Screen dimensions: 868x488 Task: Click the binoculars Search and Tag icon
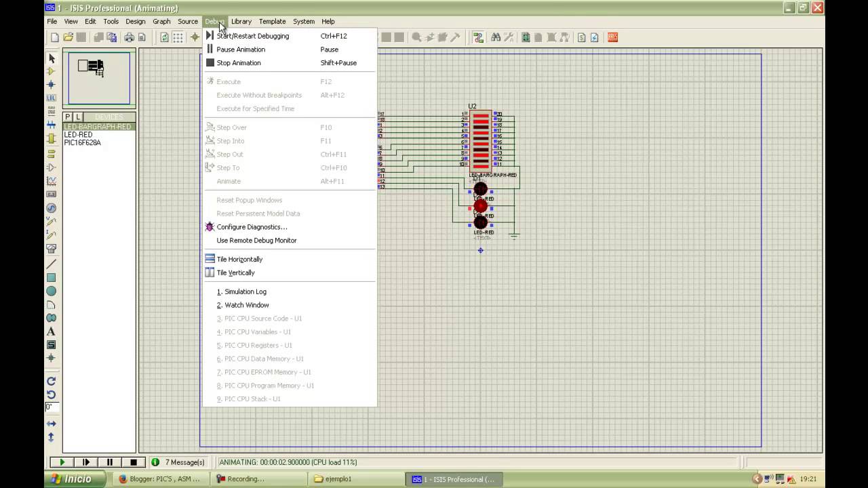click(496, 37)
